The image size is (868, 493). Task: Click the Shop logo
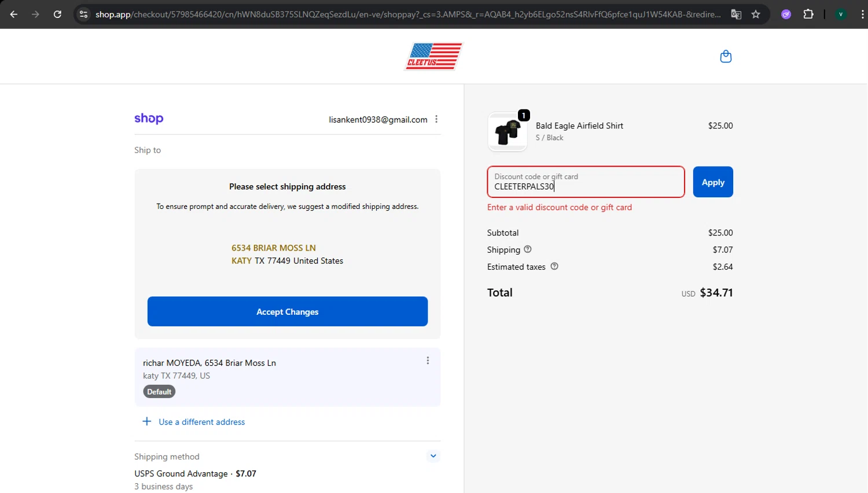[x=149, y=119]
